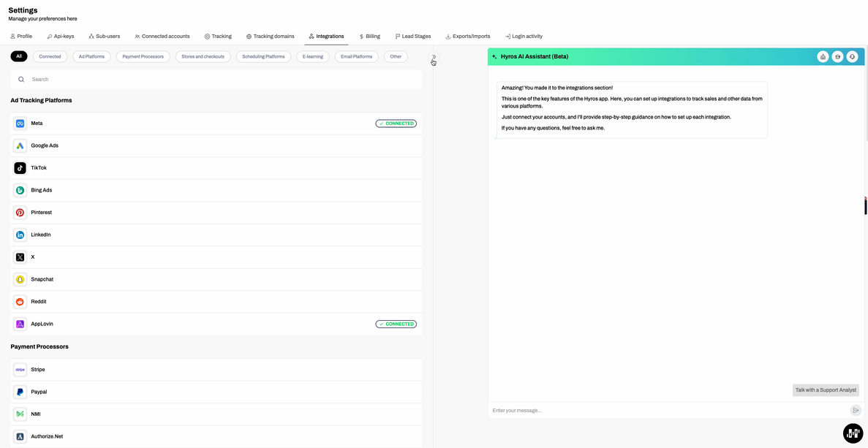Viewport: 868px width, 448px height.
Task: Click the headset support icon in assistant header
Action: 852,57
